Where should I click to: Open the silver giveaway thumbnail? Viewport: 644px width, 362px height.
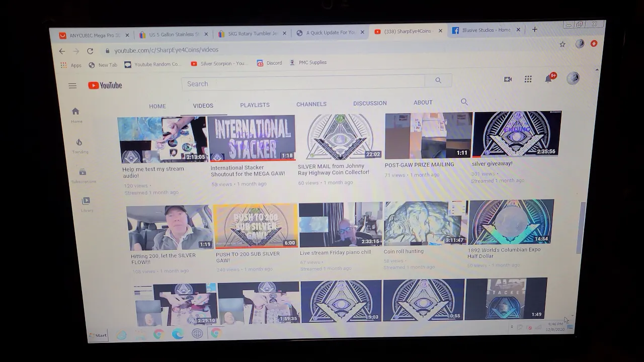517,134
